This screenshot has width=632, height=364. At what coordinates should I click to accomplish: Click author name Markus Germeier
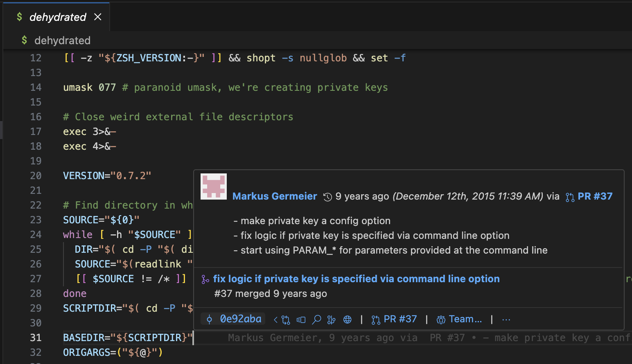275,196
